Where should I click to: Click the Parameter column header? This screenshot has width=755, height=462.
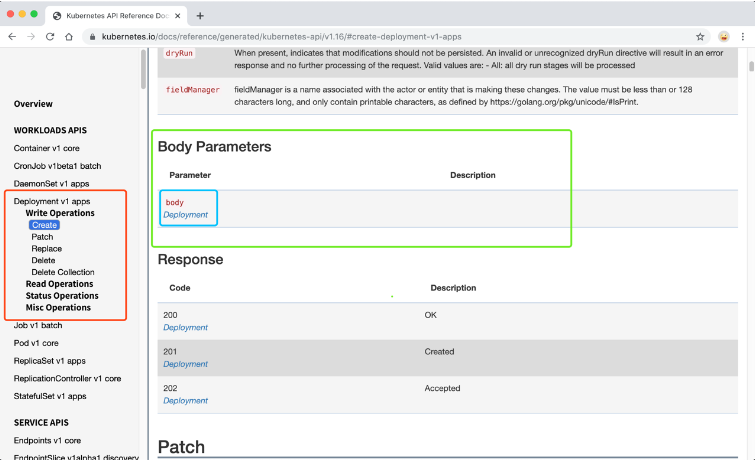[x=190, y=175]
